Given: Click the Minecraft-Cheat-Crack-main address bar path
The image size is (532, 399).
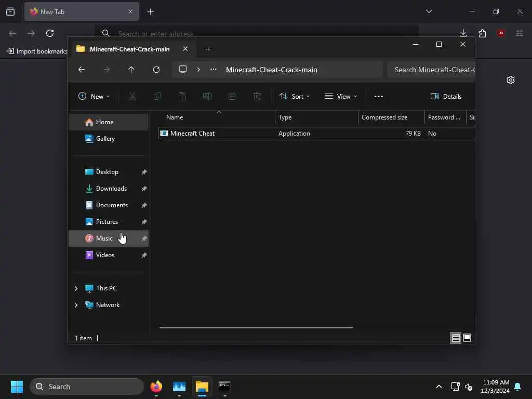Looking at the screenshot, I should click(271, 70).
